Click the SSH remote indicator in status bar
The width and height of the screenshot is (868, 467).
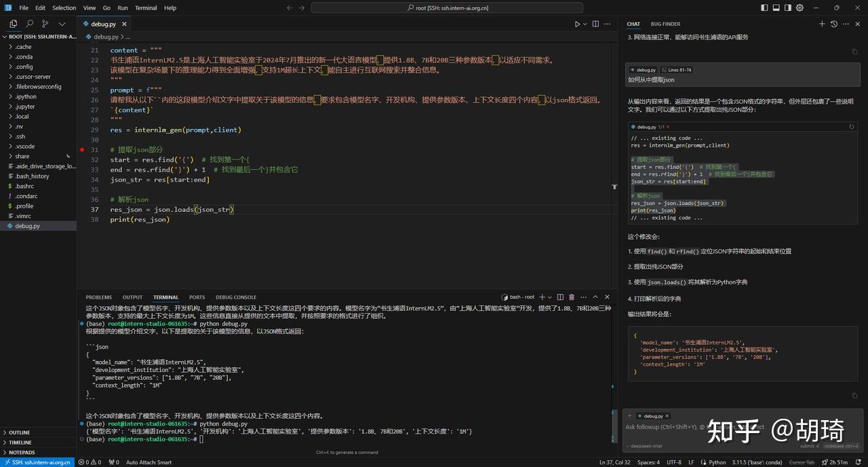36,462
